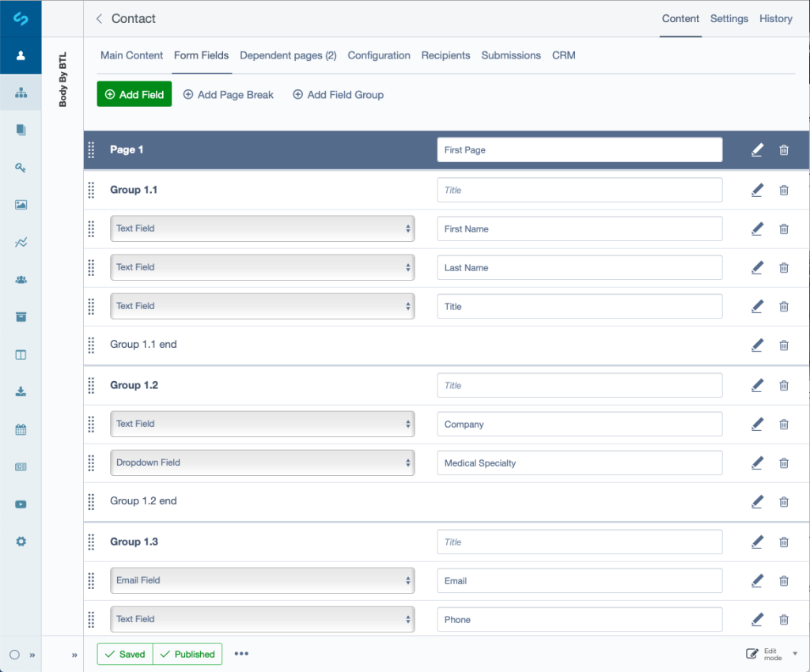Click the drag handle for Group 1.2
Viewport: 810px width, 672px height.
tap(91, 385)
